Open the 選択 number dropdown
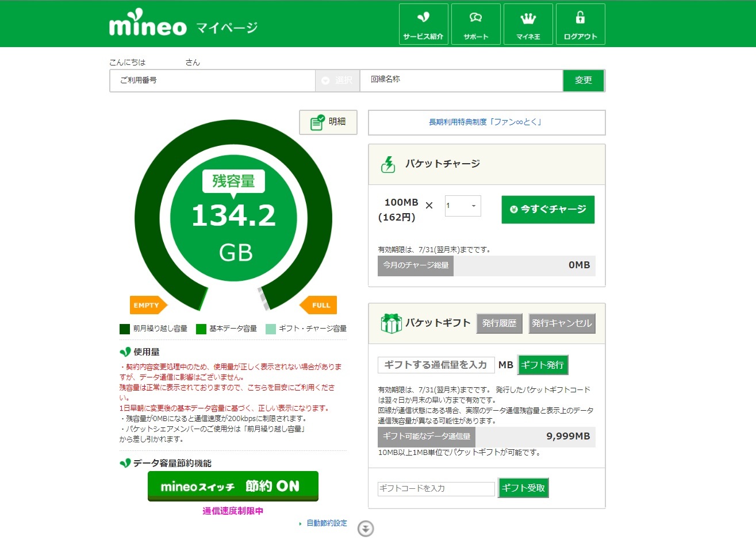Viewport: 756px width, 544px height. tap(337, 80)
